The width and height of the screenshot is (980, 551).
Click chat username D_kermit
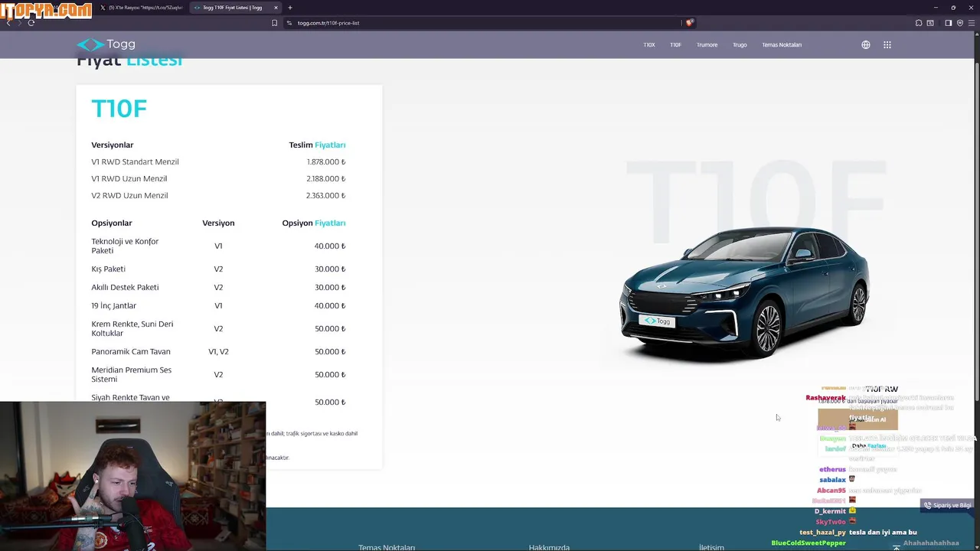click(830, 511)
